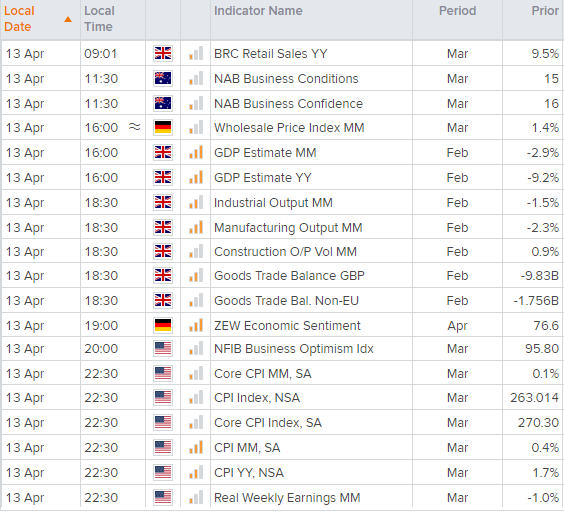Click importance bars icon for CPI MM, SA

196,447
